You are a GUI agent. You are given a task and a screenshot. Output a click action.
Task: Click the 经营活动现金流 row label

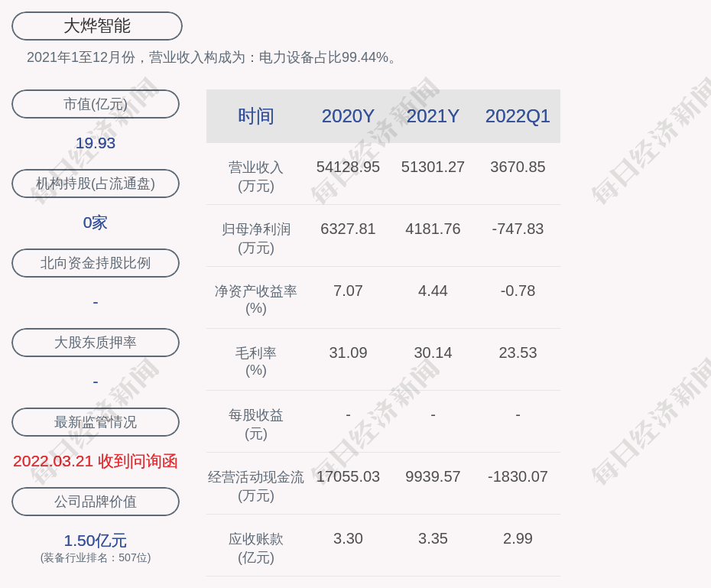point(256,486)
